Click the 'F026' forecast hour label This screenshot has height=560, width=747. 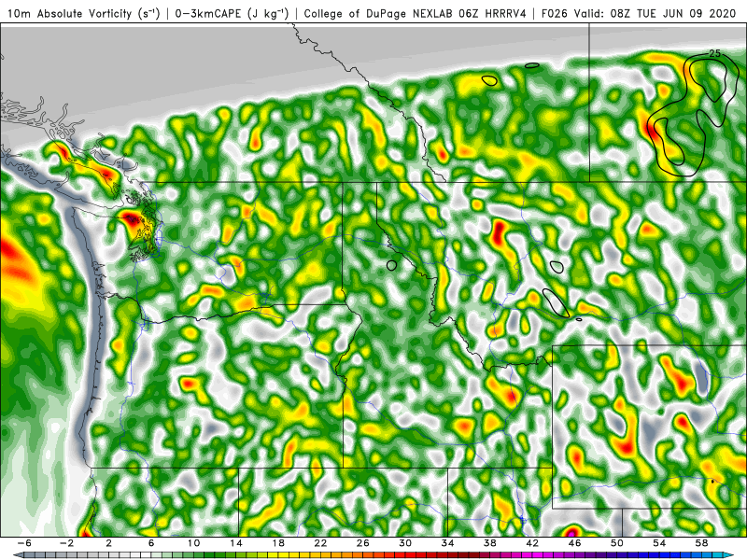pos(555,13)
